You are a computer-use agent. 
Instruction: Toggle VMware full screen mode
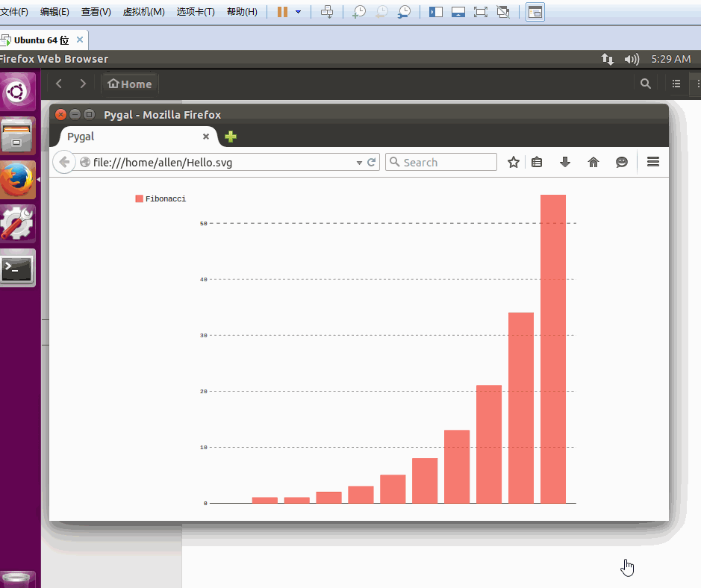coord(480,12)
